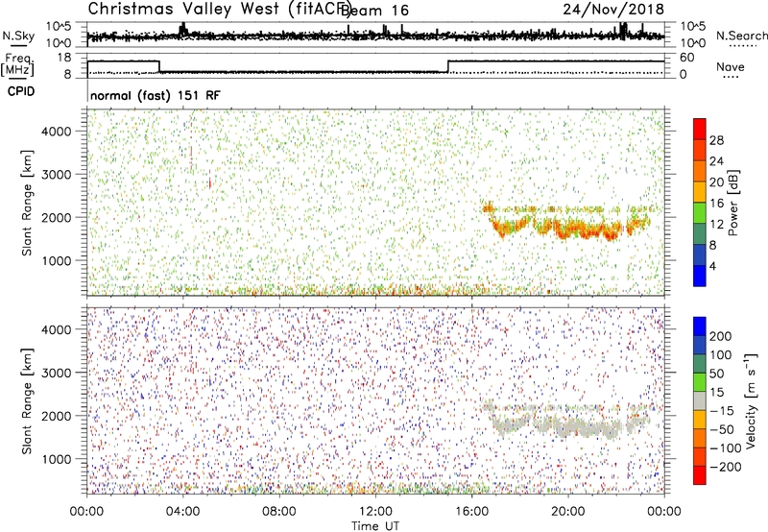Click the 16:00 time axis label
The image size is (768, 532).
(471, 511)
